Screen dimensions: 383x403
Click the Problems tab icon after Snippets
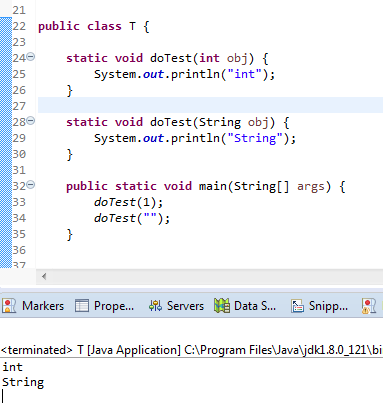coord(369,306)
